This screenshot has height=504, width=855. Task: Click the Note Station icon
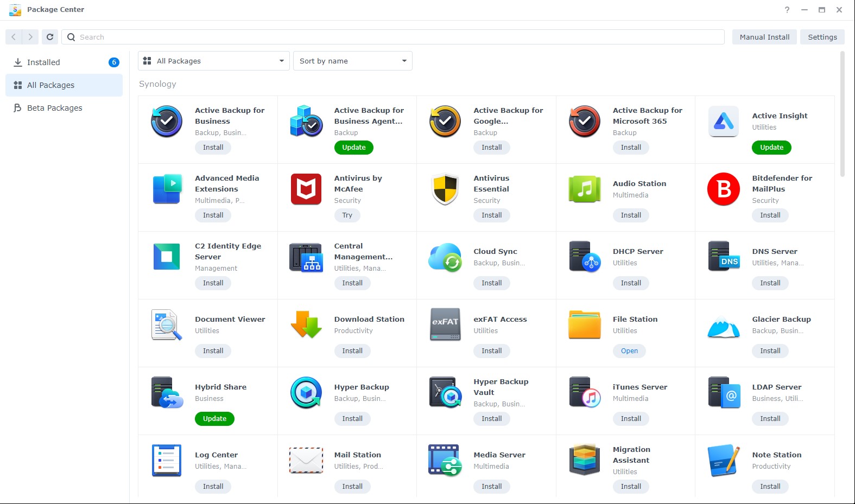[x=724, y=460]
